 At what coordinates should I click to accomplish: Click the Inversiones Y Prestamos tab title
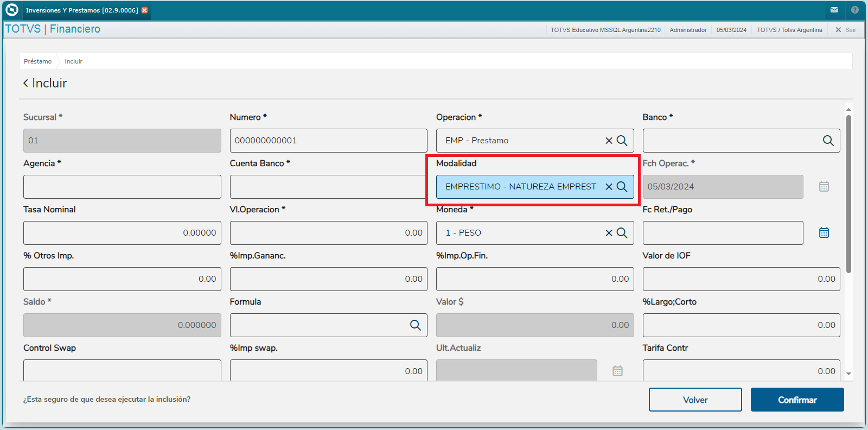[x=82, y=10]
